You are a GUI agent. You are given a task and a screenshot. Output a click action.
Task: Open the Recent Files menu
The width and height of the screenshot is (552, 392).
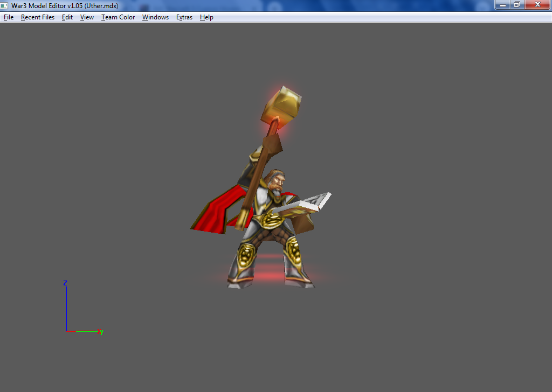click(38, 17)
